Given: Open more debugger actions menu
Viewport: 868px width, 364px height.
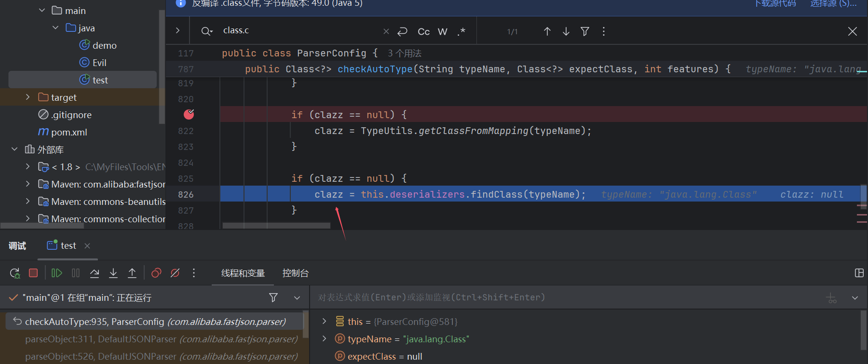Looking at the screenshot, I should click(x=194, y=273).
